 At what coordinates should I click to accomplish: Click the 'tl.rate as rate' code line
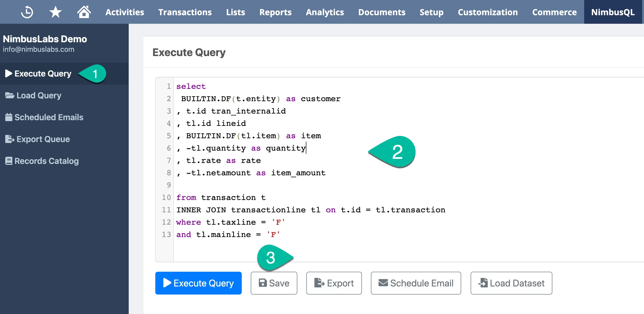[219, 160]
